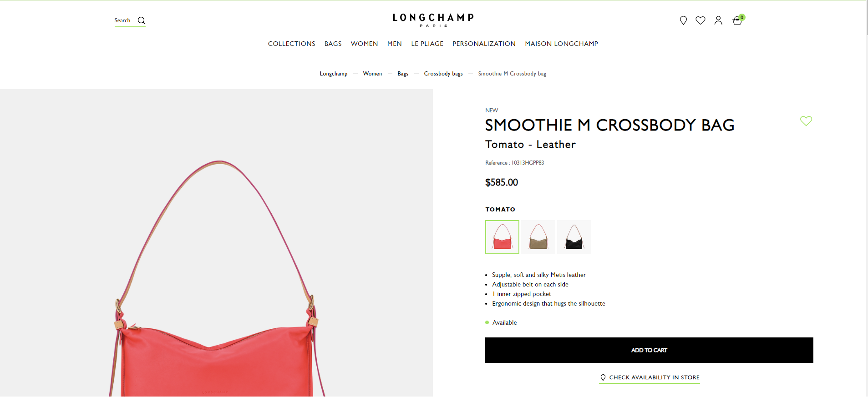Open the Le Pliage menu
This screenshot has width=868, height=397.
(427, 44)
